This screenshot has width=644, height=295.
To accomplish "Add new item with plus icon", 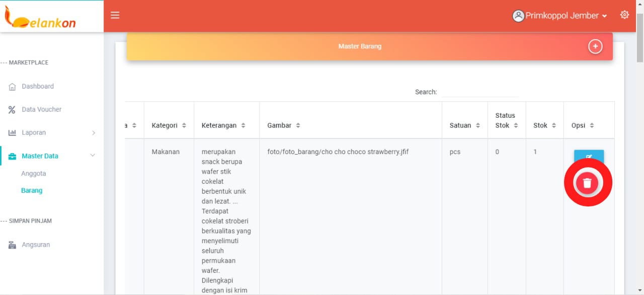I will (x=595, y=46).
